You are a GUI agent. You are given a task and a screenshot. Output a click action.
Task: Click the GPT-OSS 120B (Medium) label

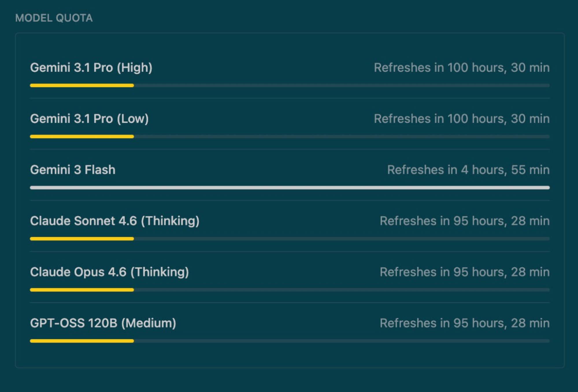pos(103,323)
